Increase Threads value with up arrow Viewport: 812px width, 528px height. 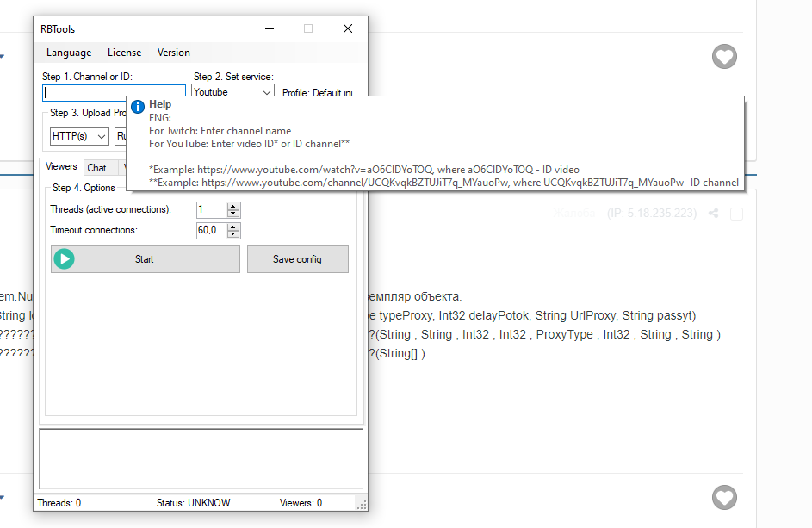pyautogui.click(x=234, y=206)
